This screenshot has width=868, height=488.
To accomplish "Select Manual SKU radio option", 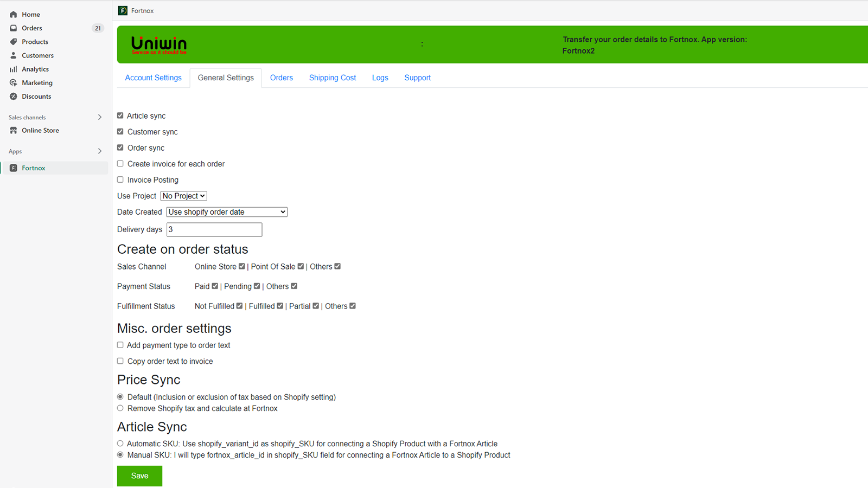I will 120,455.
